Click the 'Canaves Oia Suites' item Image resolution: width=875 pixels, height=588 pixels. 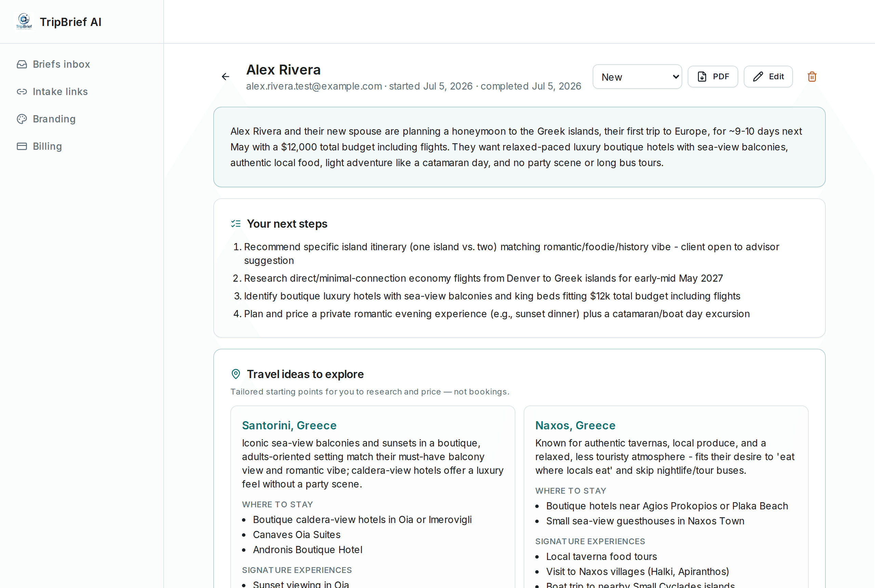coord(297,535)
